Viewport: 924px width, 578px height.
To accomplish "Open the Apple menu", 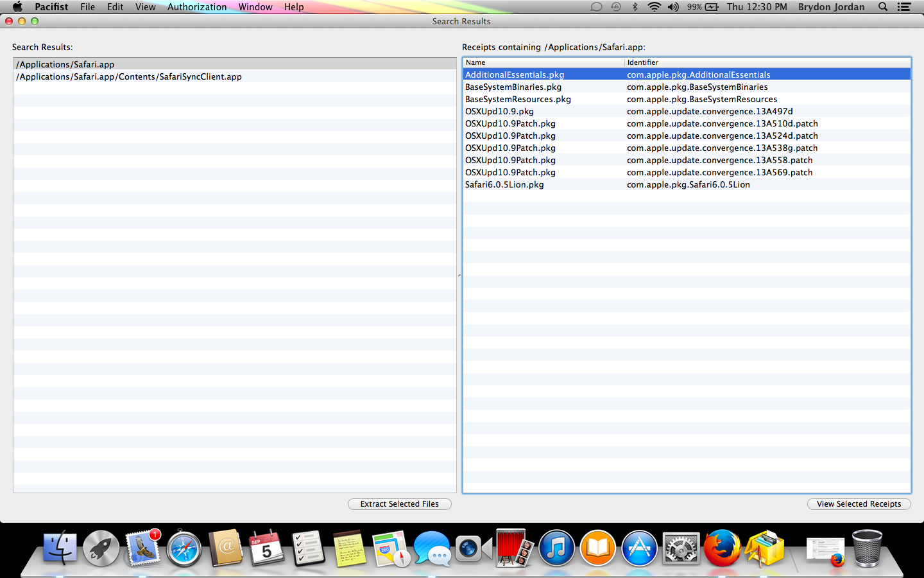I will click(x=17, y=7).
